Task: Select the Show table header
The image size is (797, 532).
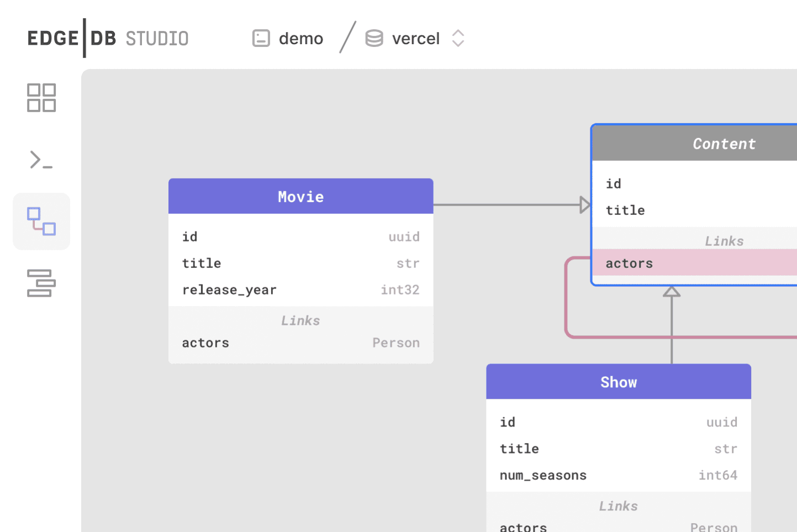Action: pyautogui.click(x=618, y=381)
